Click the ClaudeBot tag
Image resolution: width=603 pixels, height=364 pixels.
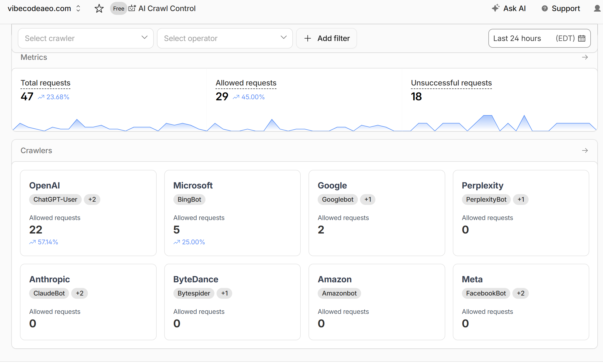(x=49, y=293)
